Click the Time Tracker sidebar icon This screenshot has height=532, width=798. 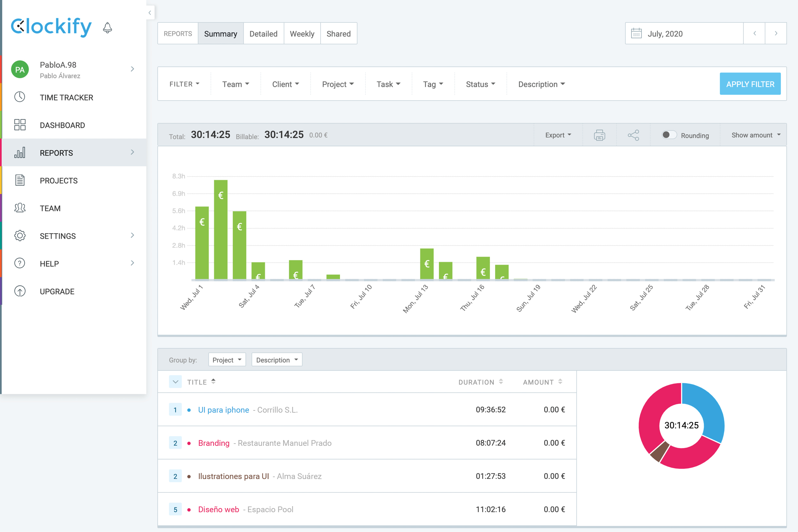[x=19, y=97]
